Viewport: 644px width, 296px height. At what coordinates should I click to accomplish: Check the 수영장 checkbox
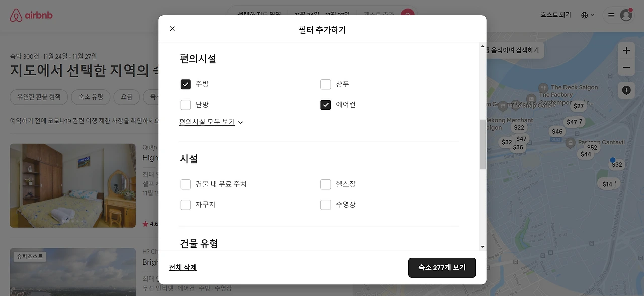[x=326, y=205]
